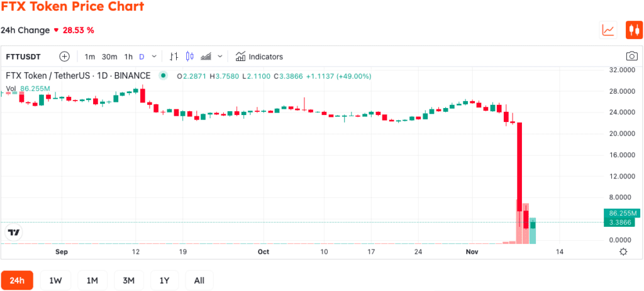Viewport: 644px width, 291px height.
Task: Expand the time interval dropdown arrow
Action: coord(154,57)
